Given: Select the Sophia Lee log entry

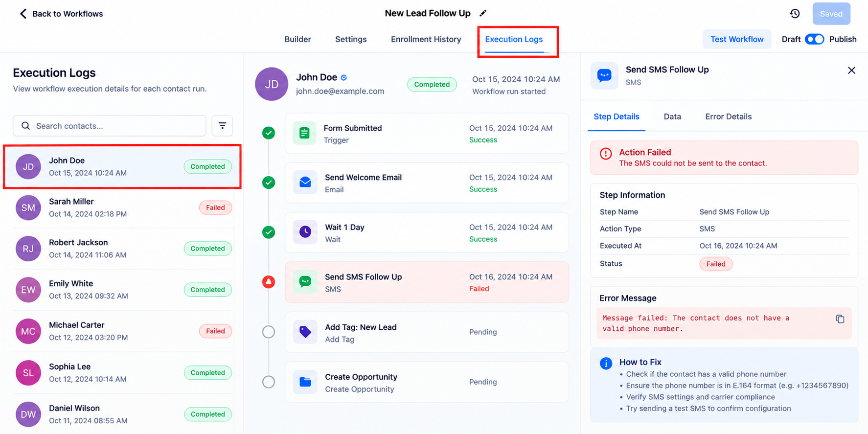Looking at the screenshot, I should point(123,373).
